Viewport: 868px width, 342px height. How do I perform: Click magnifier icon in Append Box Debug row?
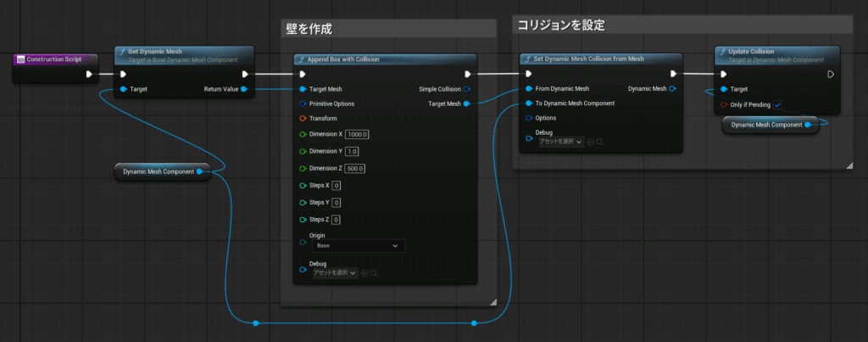coord(374,272)
